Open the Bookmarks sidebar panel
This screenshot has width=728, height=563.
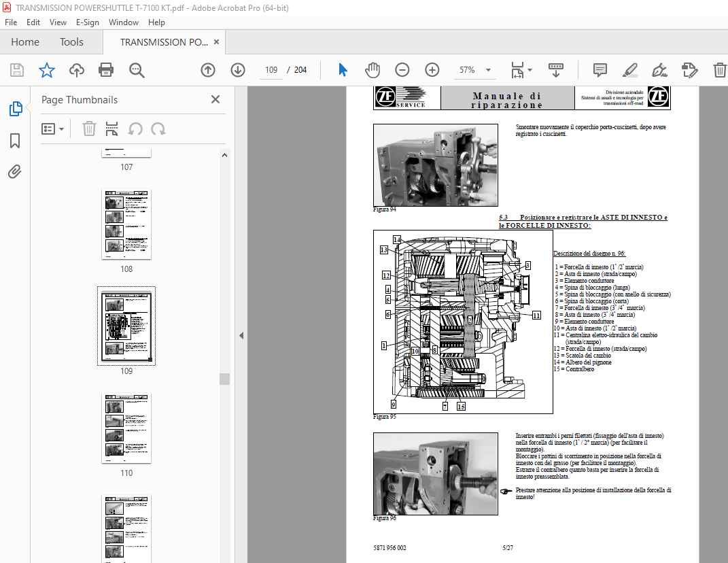(x=15, y=141)
